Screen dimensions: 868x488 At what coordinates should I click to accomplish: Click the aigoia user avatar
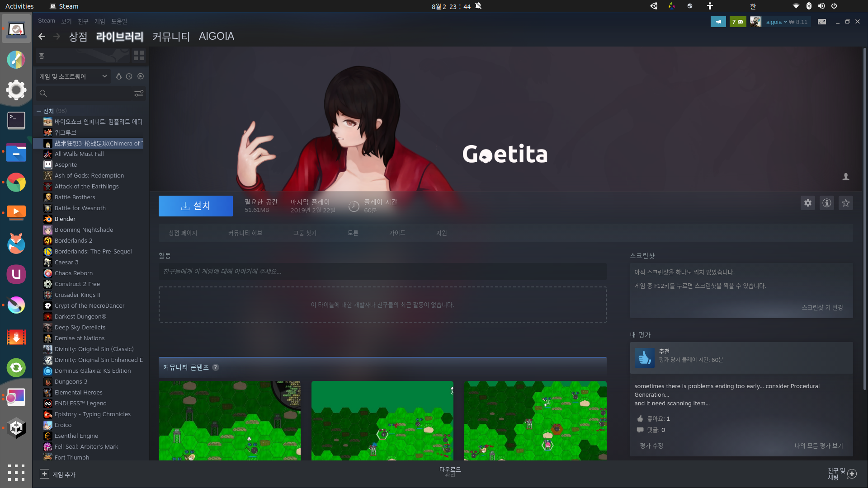coord(755,22)
